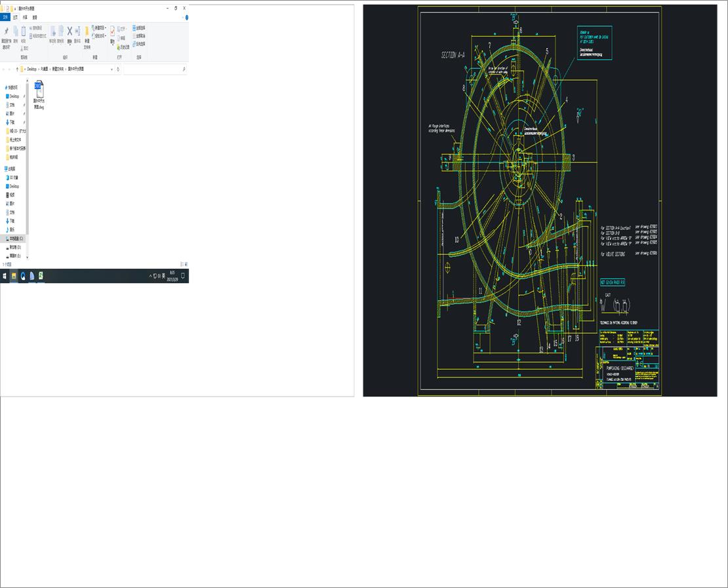Click the folder search box
This screenshot has width=728, height=588.
(154, 69)
